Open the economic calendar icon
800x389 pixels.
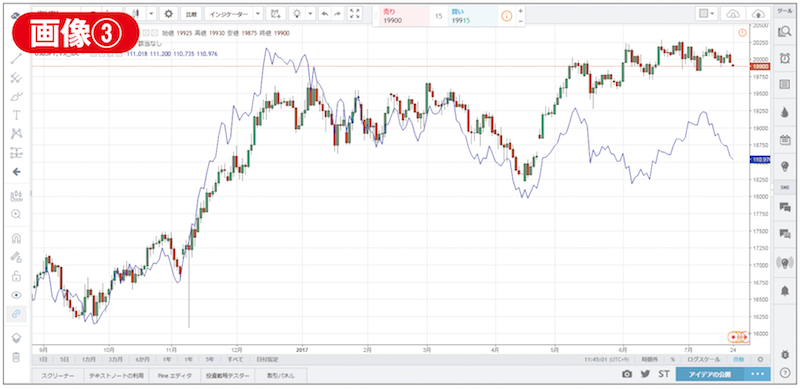[785, 139]
